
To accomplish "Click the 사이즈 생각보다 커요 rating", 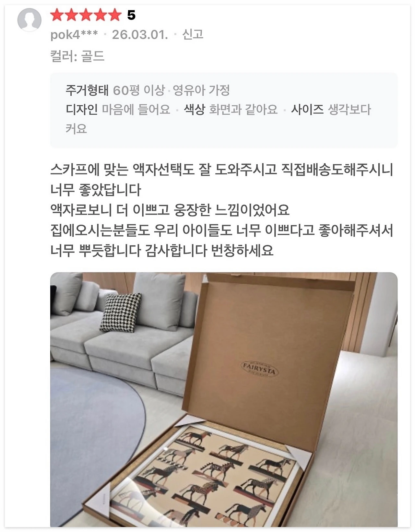I will tap(218, 119).
